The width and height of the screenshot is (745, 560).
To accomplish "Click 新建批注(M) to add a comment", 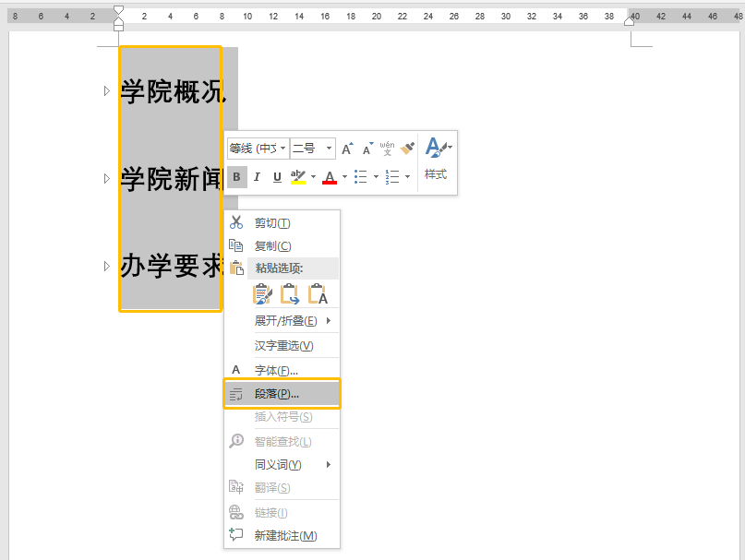I will click(285, 536).
